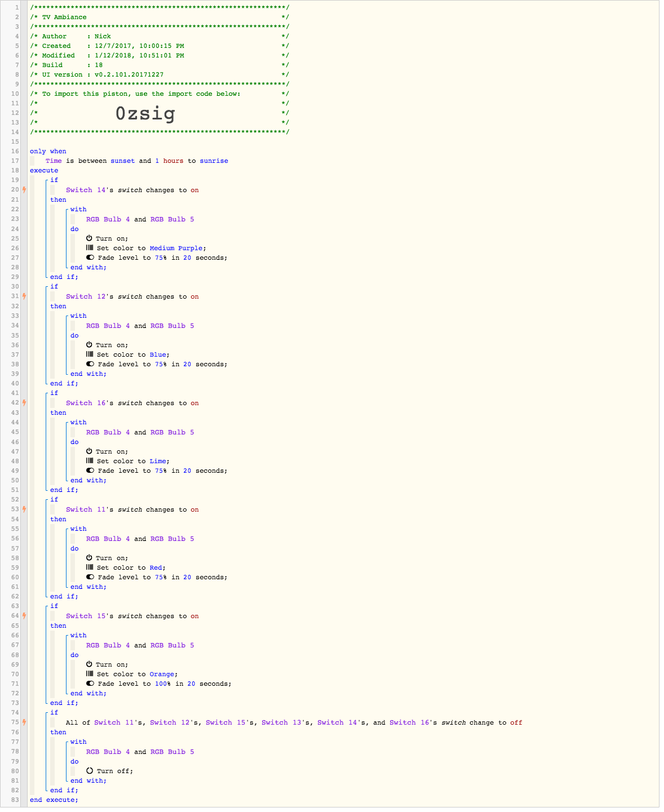The width and height of the screenshot is (664, 812).
Task: Click the fade level icon on line 38
Action: (90, 364)
